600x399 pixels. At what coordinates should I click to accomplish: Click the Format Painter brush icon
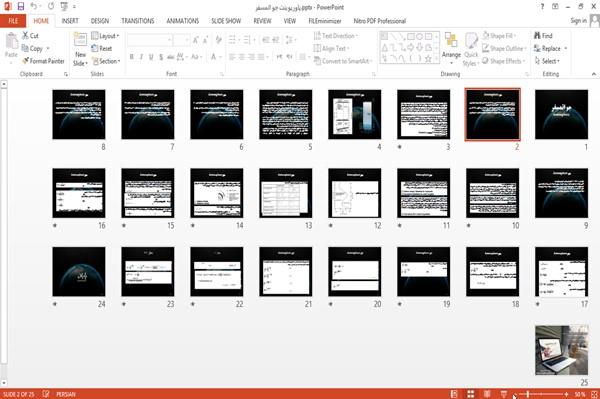tap(25, 61)
